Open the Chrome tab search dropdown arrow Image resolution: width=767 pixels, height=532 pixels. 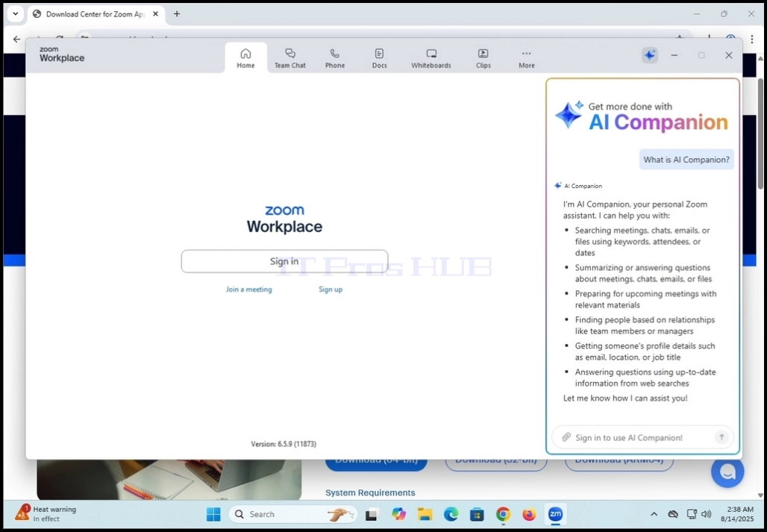tap(15, 13)
